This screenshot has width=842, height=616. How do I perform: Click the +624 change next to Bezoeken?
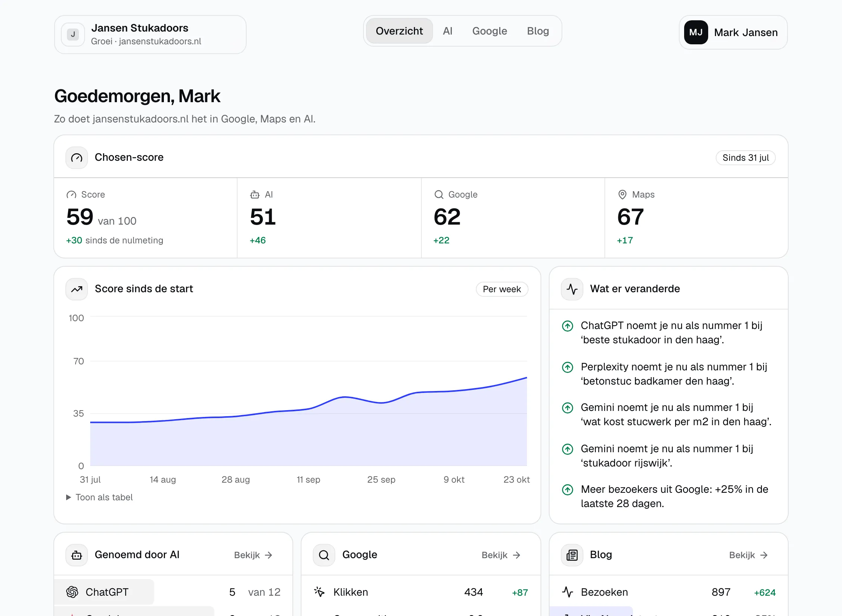tap(765, 592)
